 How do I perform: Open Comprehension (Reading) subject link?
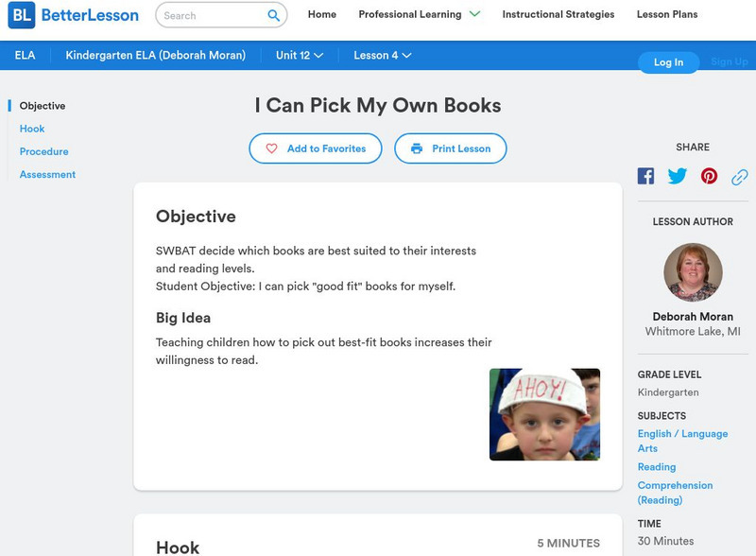click(x=675, y=493)
